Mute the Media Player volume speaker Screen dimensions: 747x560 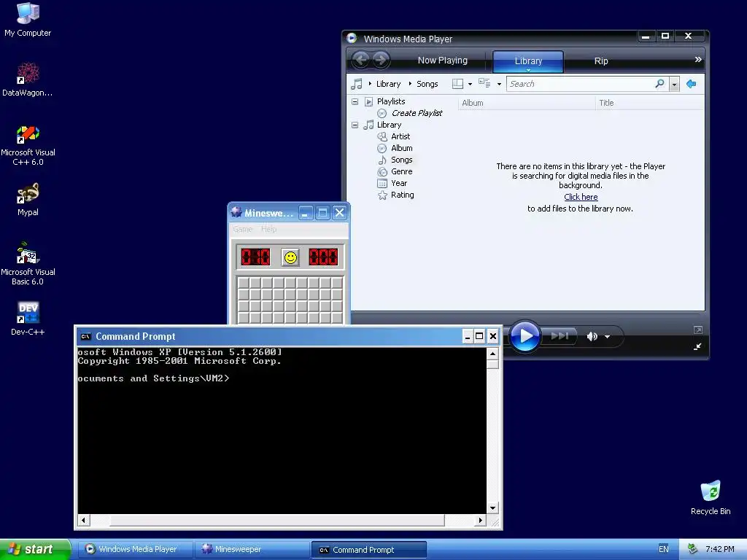point(592,337)
